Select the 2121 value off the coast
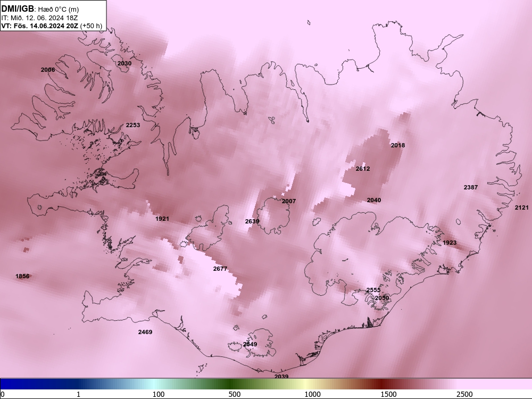Screen dimensions: 532x399 pyautogui.click(x=522, y=207)
